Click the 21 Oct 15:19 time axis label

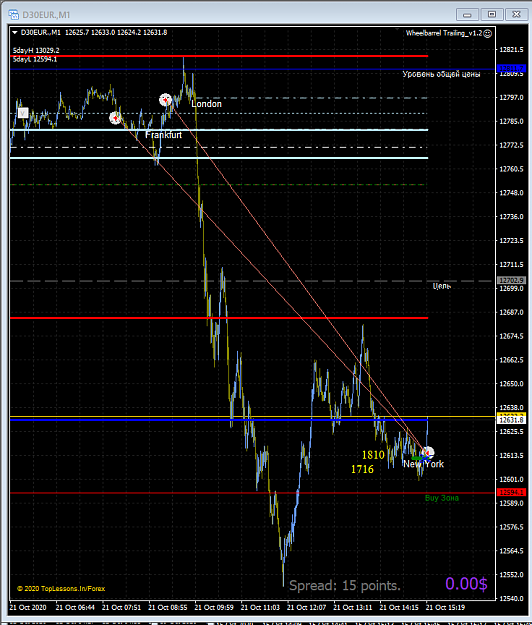click(x=445, y=607)
